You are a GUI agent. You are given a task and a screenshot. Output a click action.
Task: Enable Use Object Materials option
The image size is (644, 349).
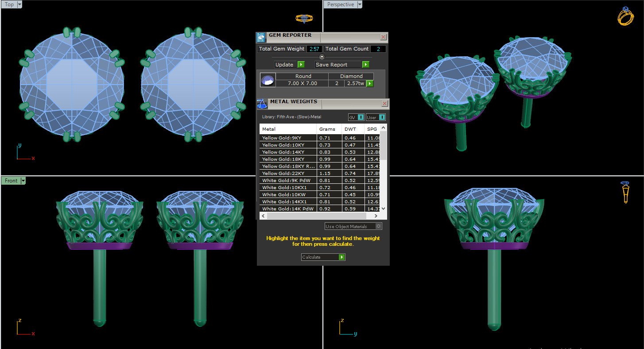click(x=378, y=226)
